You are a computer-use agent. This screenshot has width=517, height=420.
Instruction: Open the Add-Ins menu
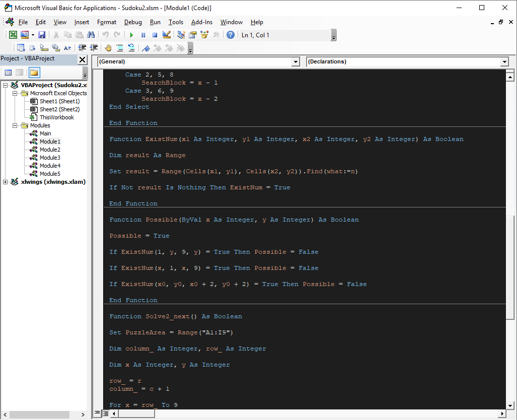[x=200, y=22]
